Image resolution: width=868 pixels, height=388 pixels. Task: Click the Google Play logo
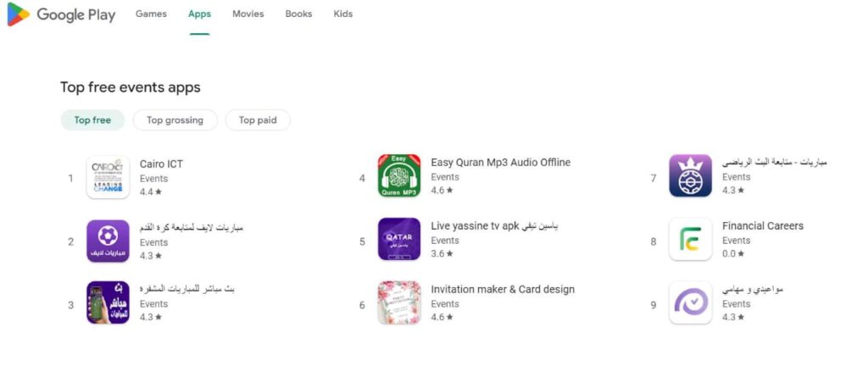click(x=61, y=14)
